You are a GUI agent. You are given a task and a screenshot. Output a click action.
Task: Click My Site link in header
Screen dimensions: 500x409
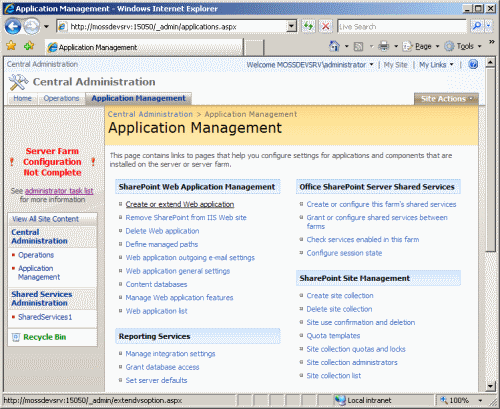pos(396,65)
